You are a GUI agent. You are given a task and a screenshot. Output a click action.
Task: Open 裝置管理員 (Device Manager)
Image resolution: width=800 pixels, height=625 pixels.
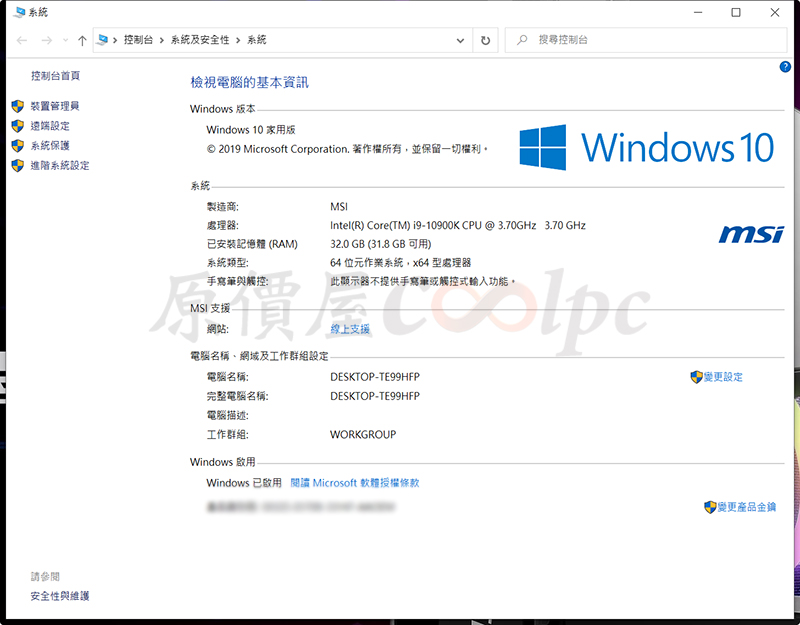55,106
